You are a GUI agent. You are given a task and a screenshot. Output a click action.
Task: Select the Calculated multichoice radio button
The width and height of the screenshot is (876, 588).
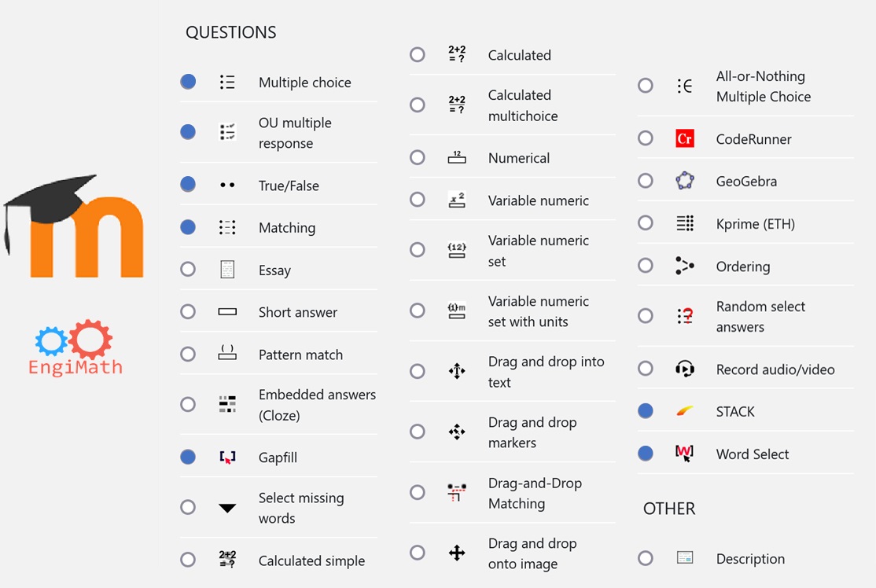(418, 105)
